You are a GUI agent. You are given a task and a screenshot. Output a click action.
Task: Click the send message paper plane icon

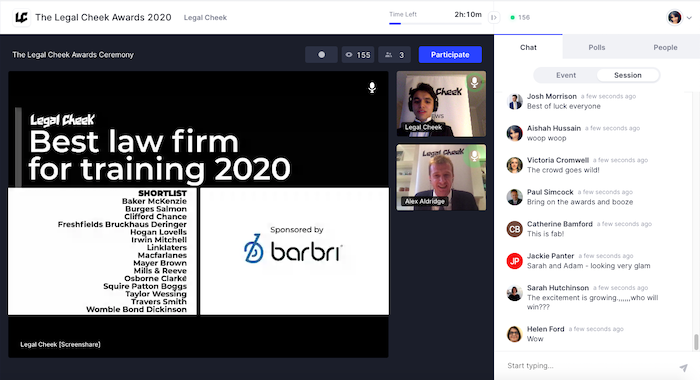683,367
